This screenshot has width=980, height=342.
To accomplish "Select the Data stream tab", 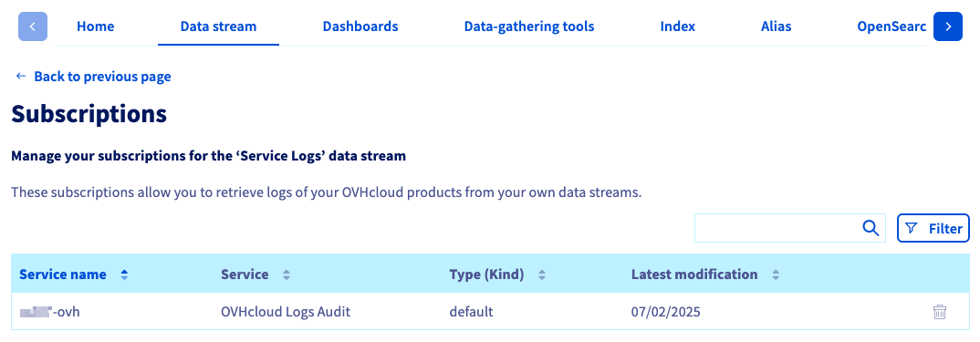I will coord(218,26).
